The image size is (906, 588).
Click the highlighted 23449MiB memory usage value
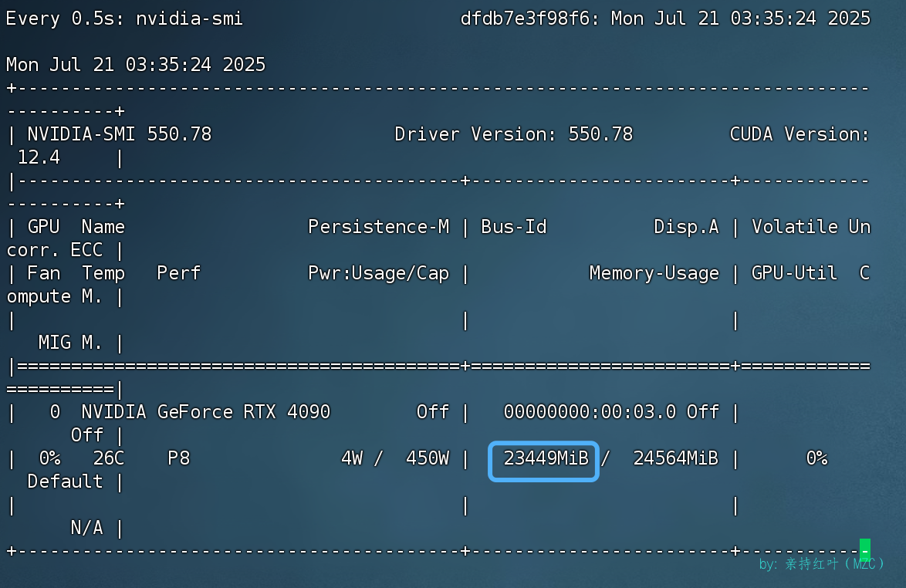pos(543,458)
